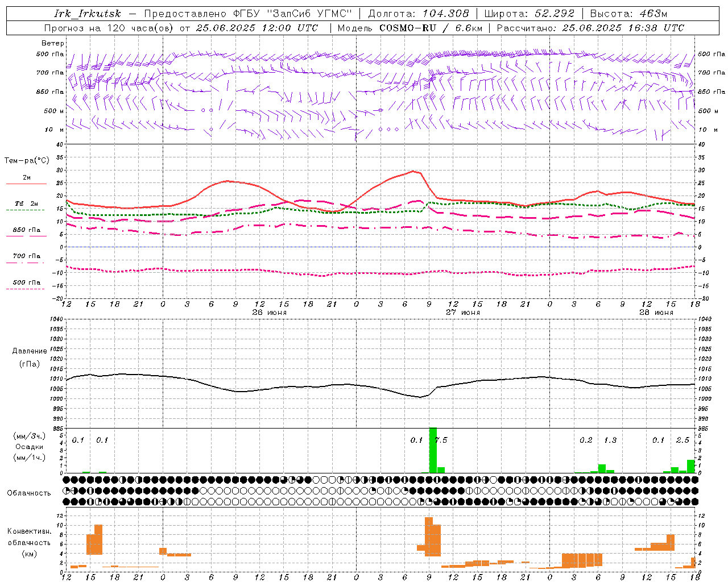Select the 'Широта: 52.292' header value
728x582 pixels.
(x=530, y=14)
